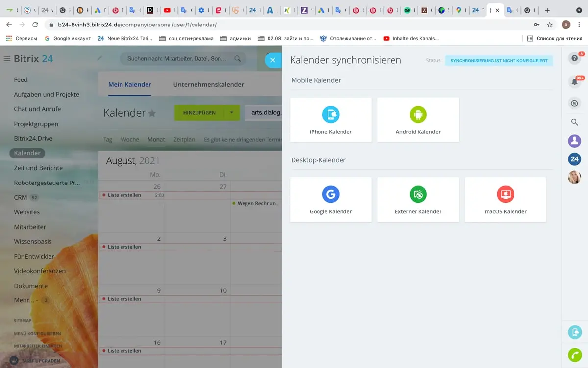Open the help question mark icon
This screenshot has height=368, width=588.
click(x=574, y=59)
